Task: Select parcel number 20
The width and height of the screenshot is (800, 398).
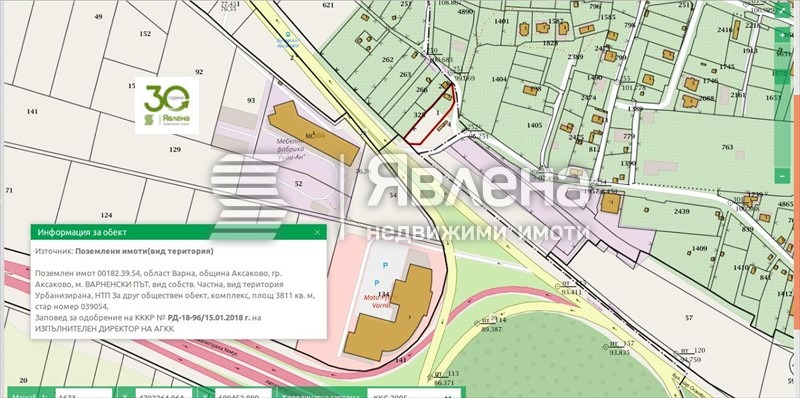Action: pos(23,380)
